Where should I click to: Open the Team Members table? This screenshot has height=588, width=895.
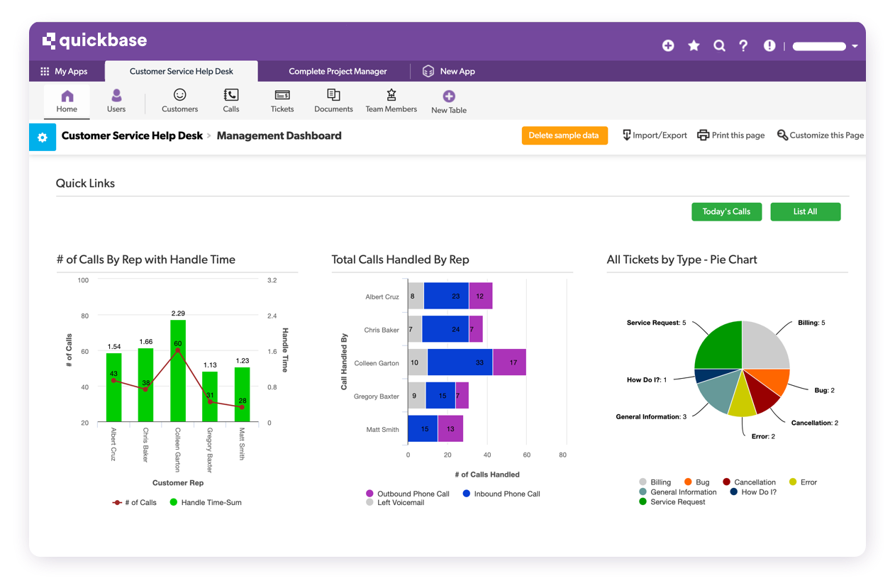click(391, 101)
